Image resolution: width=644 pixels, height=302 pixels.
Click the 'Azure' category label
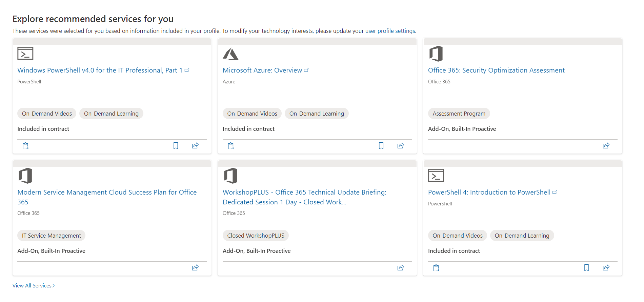point(229,82)
